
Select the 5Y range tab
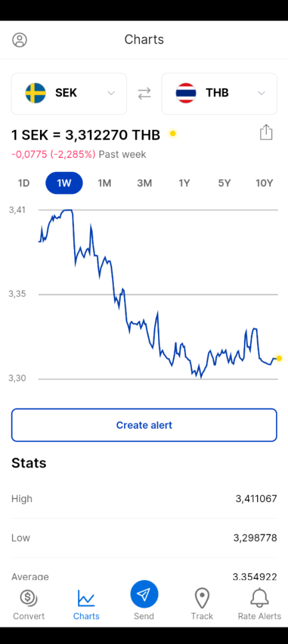click(224, 183)
